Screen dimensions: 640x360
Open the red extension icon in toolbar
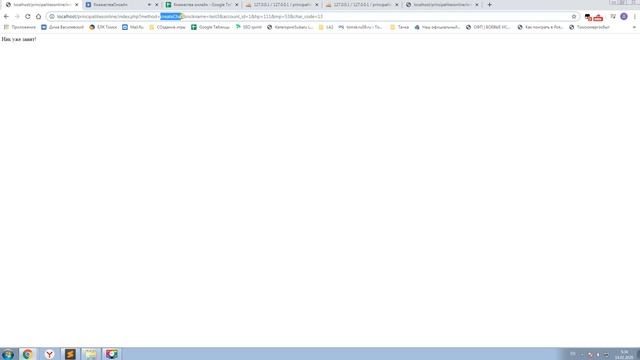pyautogui.click(x=598, y=17)
